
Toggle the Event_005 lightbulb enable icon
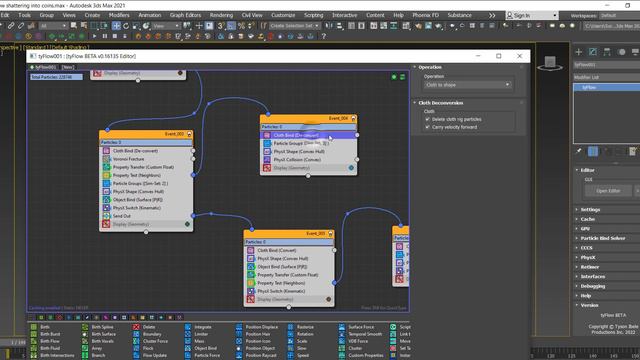tap(331, 233)
